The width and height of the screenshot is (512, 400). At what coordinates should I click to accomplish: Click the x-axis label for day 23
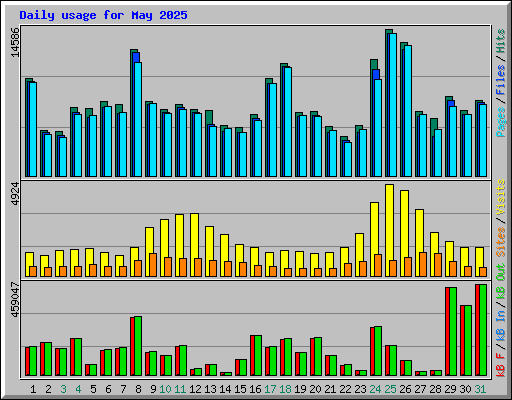[360, 389]
